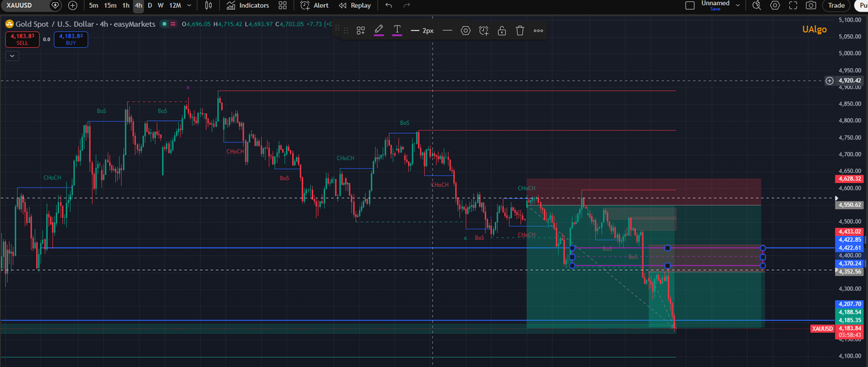Toggle fullscreen mode
868x367 pixels.
point(793,5)
